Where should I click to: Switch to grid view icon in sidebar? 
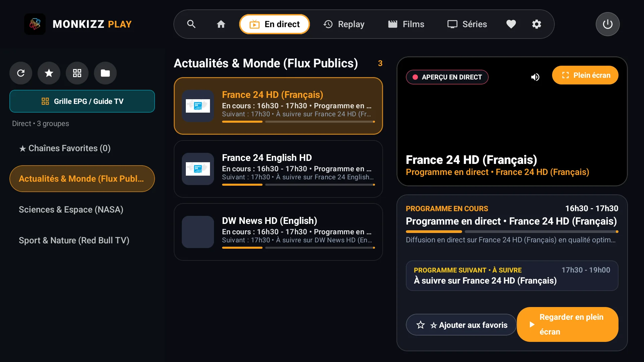click(x=77, y=73)
